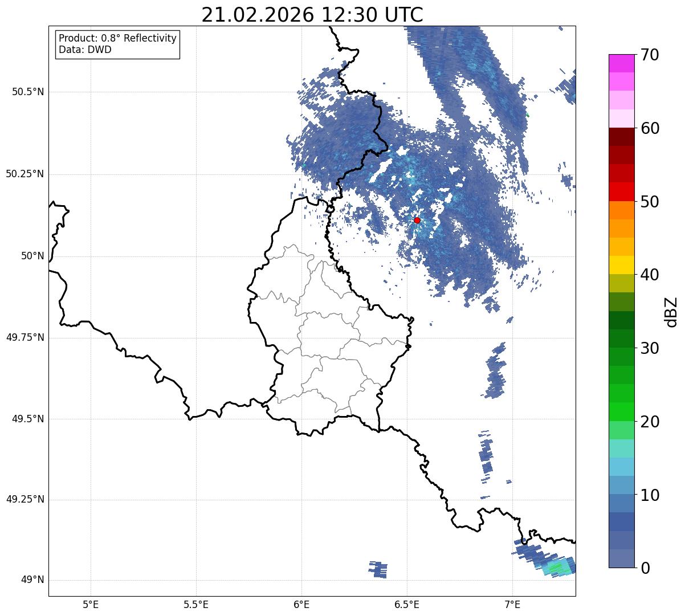This screenshot has width=685, height=616.
Task: Click the green echo in the bottom-right corner
Action: (557, 568)
